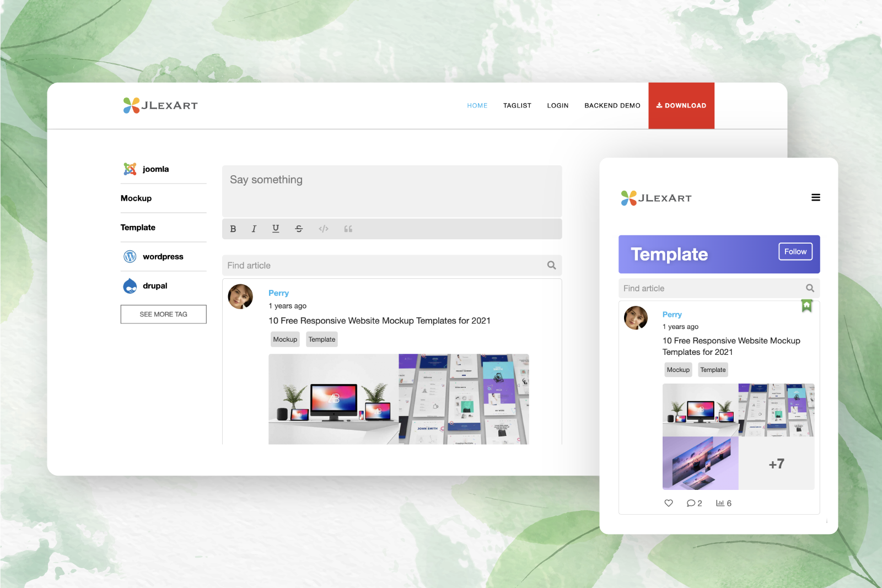Insert a quote using the blockquote icon
This screenshot has width=882, height=588.
pos(348,229)
